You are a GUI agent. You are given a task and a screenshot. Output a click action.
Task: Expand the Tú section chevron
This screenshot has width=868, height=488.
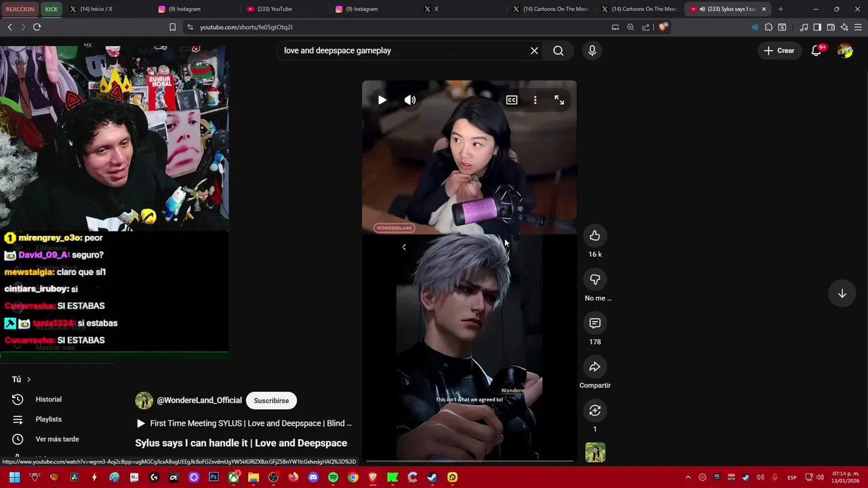coord(28,380)
